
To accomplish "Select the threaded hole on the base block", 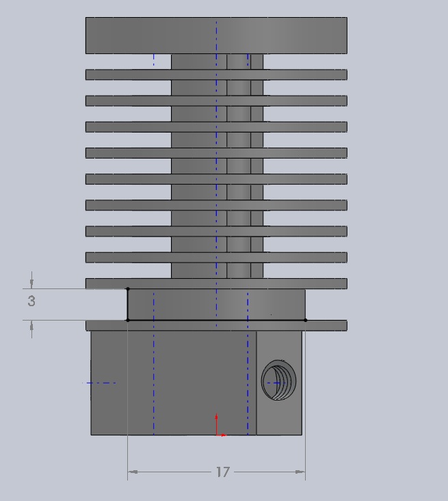I will point(280,383).
